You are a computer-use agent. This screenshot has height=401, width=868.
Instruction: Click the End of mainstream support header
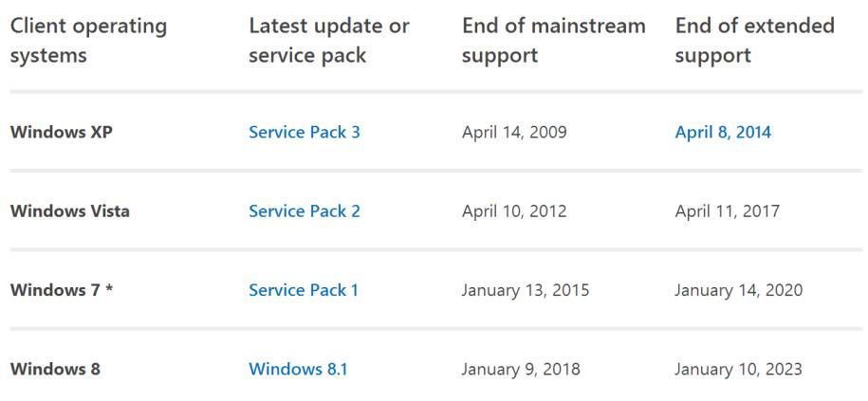coord(553,41)
